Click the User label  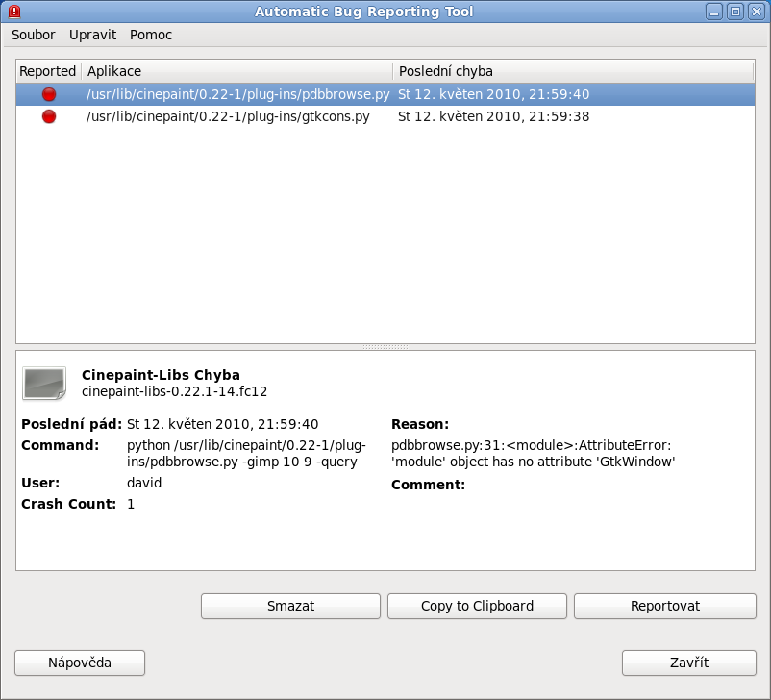tap(40, 483)
